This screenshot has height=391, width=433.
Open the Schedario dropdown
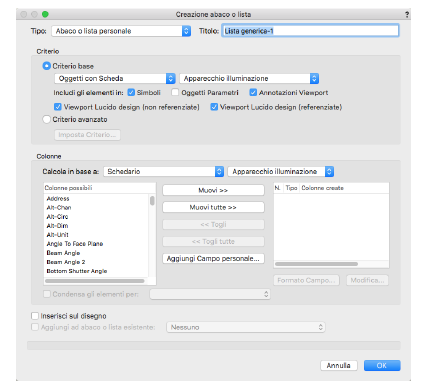pyautogui.click(x=163, y=171)
